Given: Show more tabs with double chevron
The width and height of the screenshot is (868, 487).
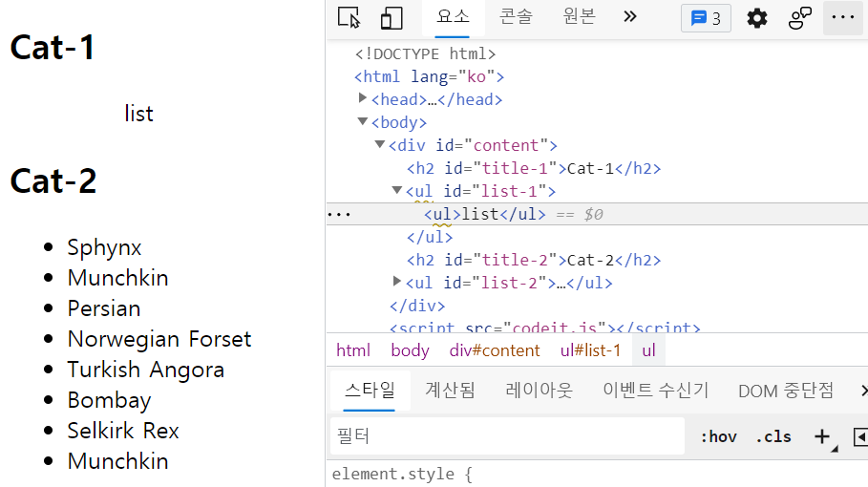Looking at the screenshot, I should pyautogui.click(x=629, y=17).
